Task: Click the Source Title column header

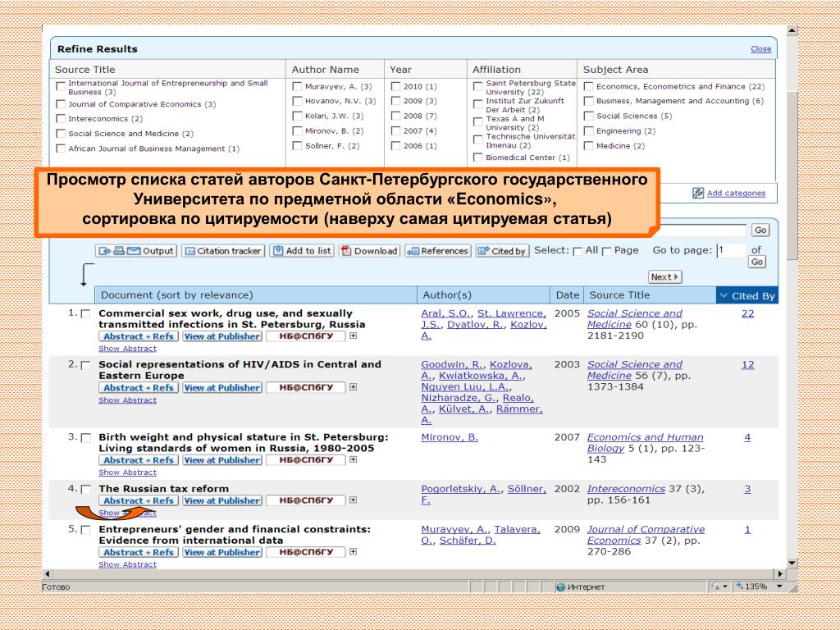Action: (x=650, y=295)
